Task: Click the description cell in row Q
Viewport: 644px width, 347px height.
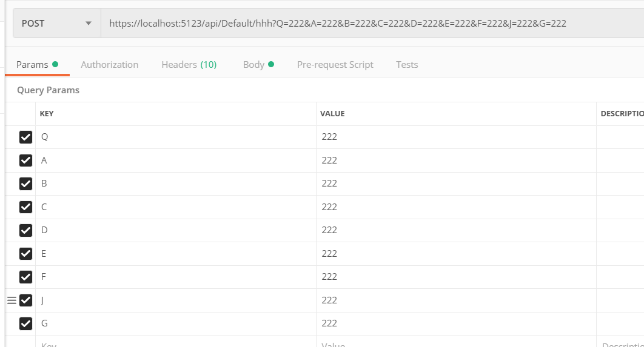Action: (620, 137)
